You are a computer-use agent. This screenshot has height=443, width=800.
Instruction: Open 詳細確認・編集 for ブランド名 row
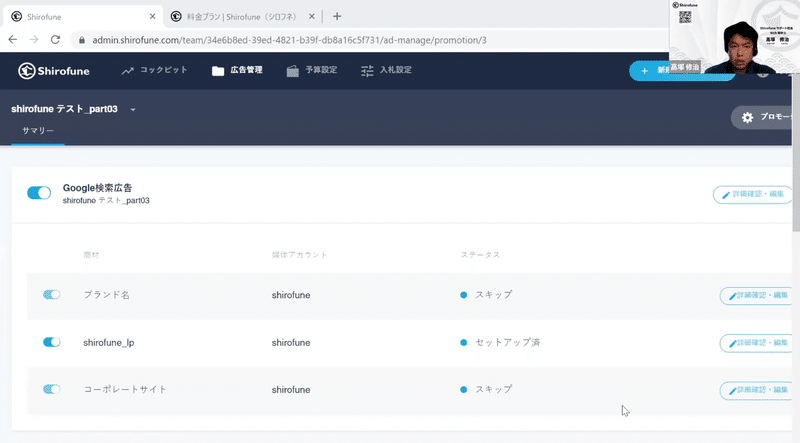pyautogui.click(x=756, y=296)
